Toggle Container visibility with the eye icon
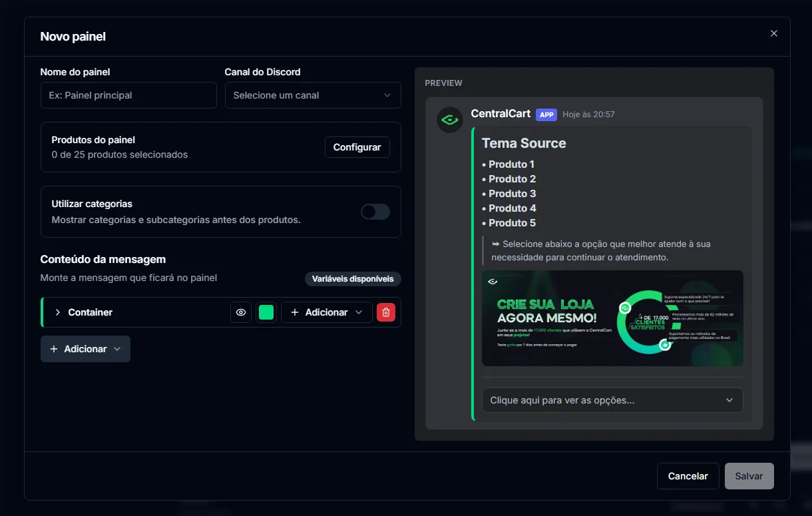The width and height of the screenshot is (812, 516). [x=241, y=312]
